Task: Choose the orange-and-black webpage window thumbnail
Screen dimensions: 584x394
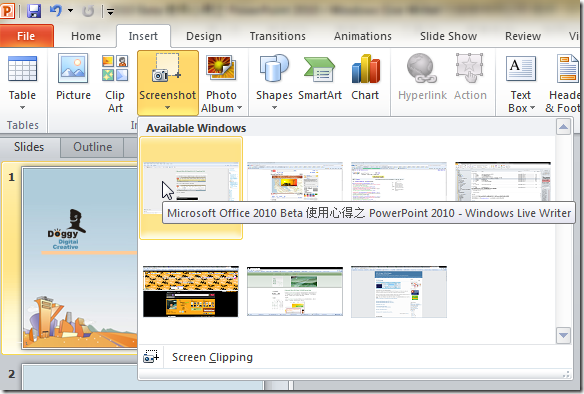Action: pos(191,292)
